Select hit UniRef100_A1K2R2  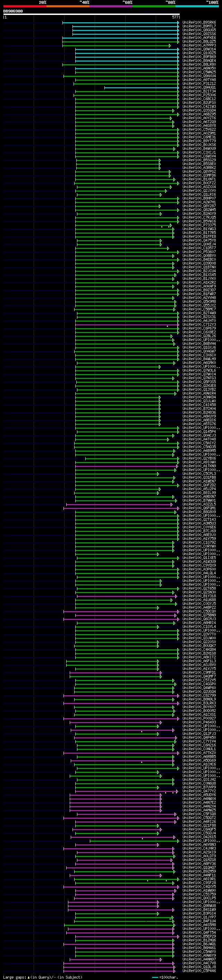tap(199, 282)
